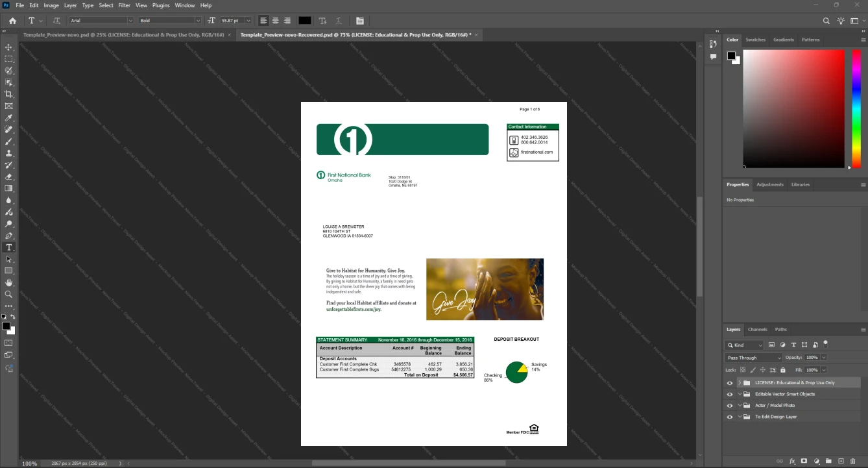Image resolution: width=868 pixels, height=468 pixels.
Task: Left align text
Action: point(263,21)
